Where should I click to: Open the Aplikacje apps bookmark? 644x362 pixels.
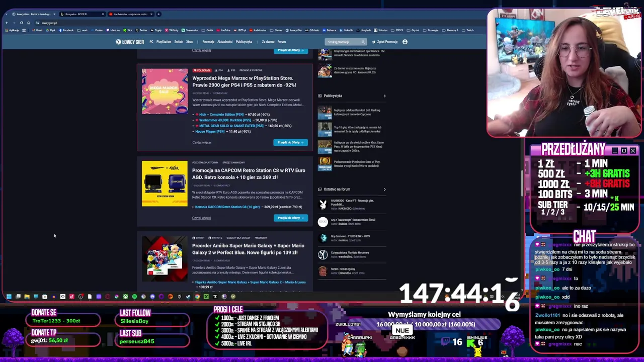pyautogui.click(x=11, y=30)
